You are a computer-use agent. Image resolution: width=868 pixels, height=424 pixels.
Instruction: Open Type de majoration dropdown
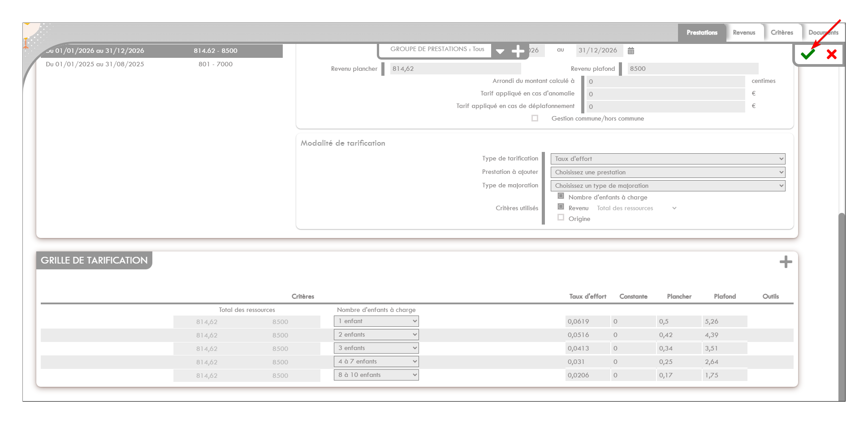tap(667, 186)
